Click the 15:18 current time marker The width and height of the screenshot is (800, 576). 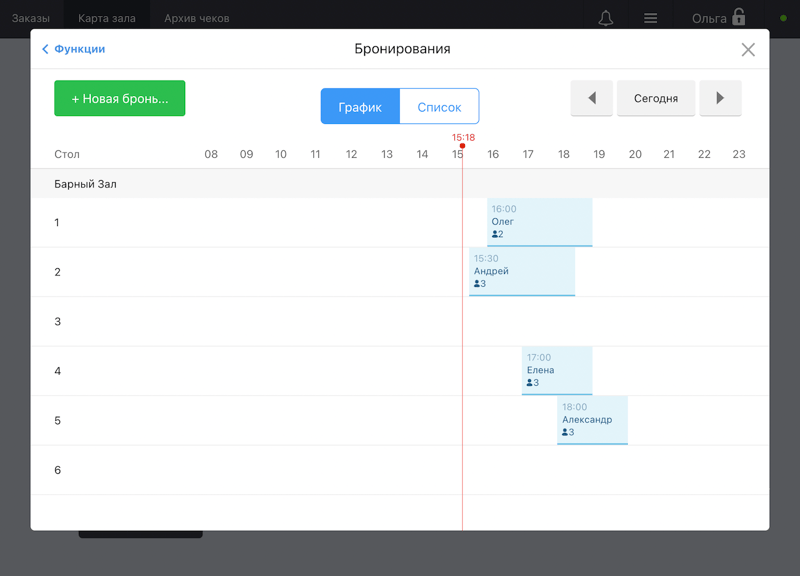tap(463, 138)
